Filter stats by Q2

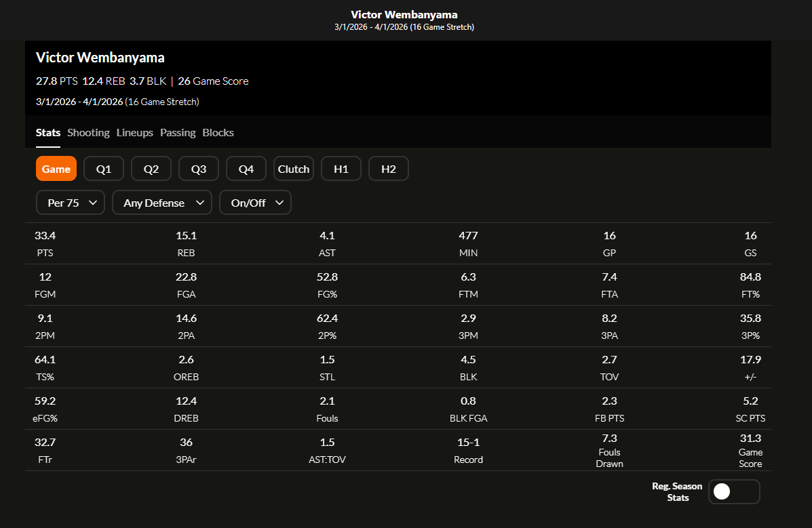[x=151, y=169]
